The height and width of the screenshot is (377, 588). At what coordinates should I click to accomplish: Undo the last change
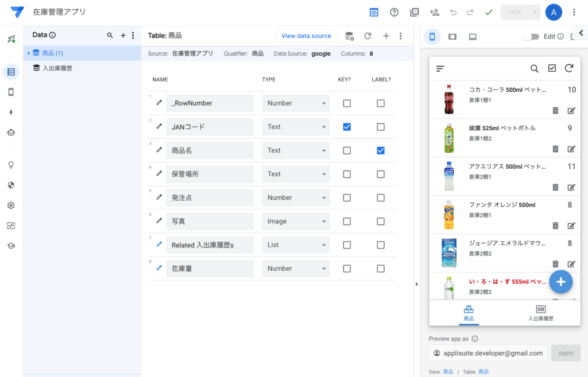453,11
